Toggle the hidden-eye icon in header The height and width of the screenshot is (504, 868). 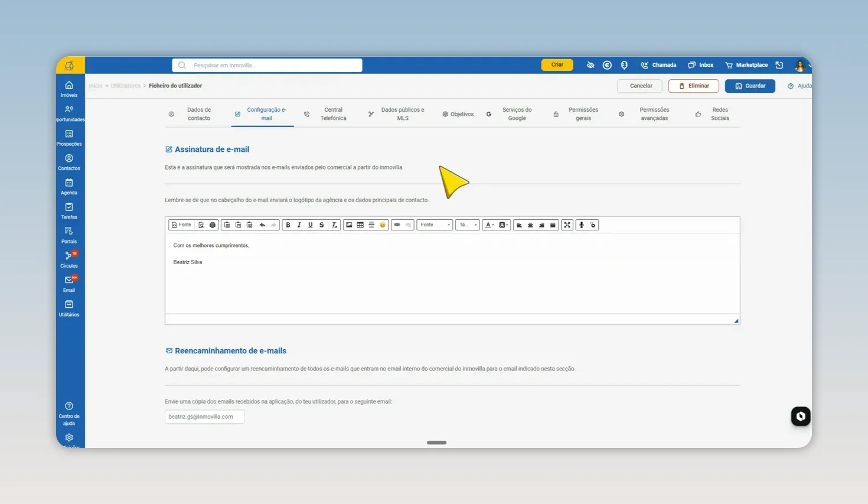[590, 65]
